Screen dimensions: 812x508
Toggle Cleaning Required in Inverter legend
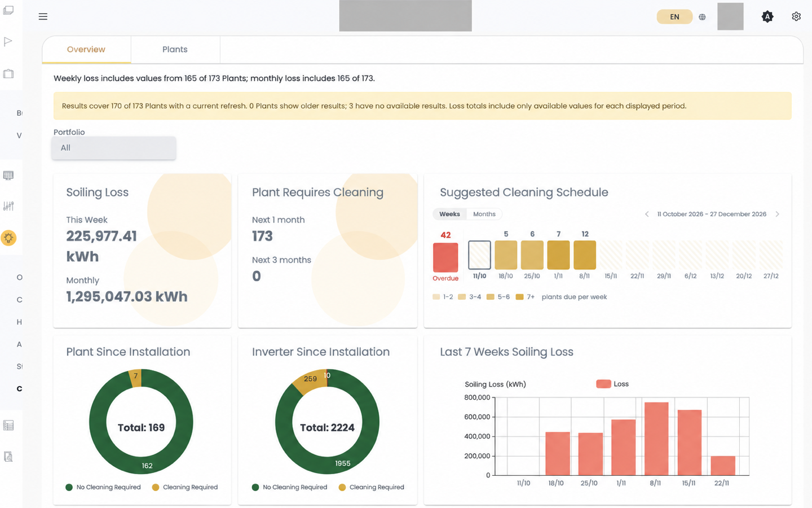(371, 487)
